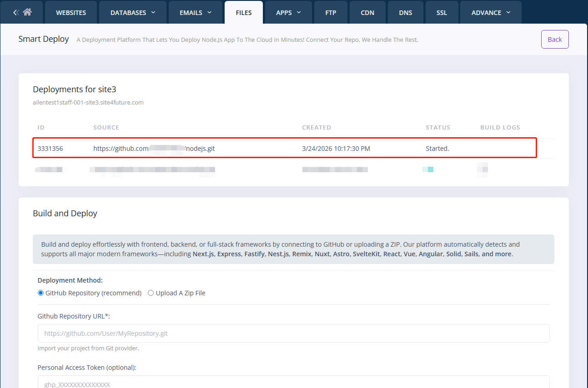Open the CDN tab
This screenshot has height=388, width=588.
[367, 13]
